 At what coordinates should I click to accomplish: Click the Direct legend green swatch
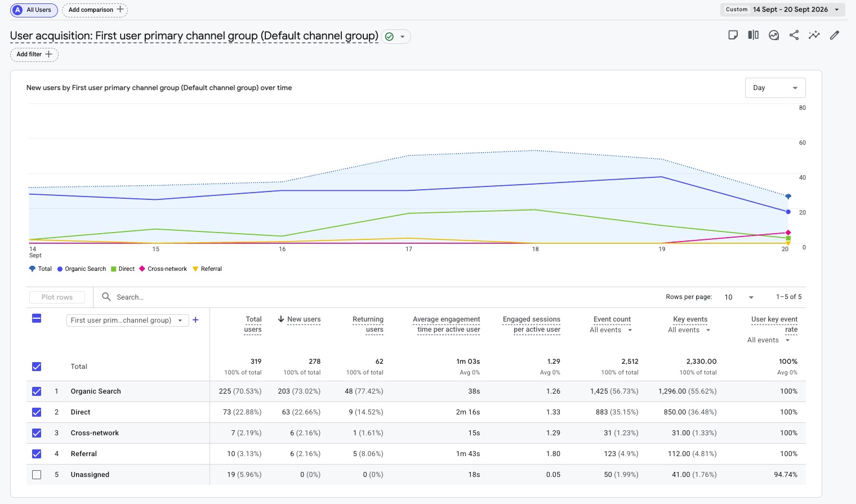point(114,269)
